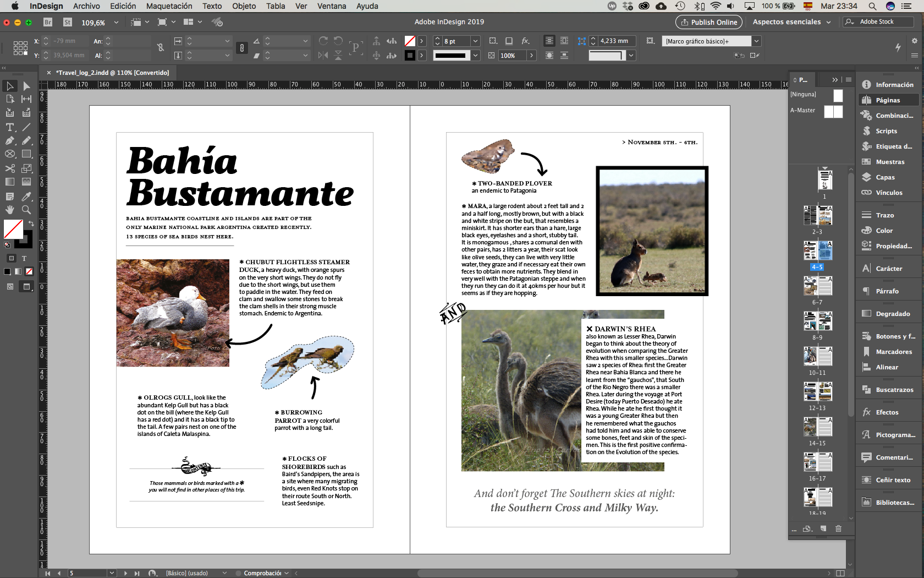Viewport: 924px width, 578px height.
Task: Select the Note tool
Action: [10, 196]
